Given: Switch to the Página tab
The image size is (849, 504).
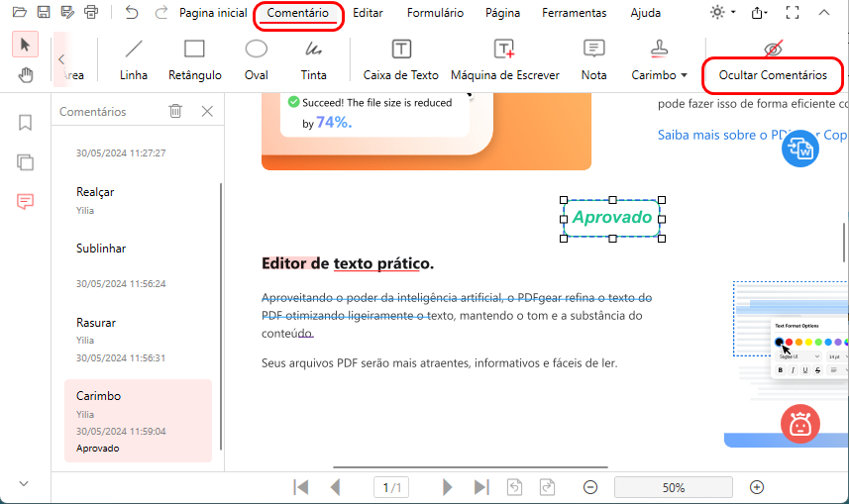Looking at the screenshot, I should (502, 13).
